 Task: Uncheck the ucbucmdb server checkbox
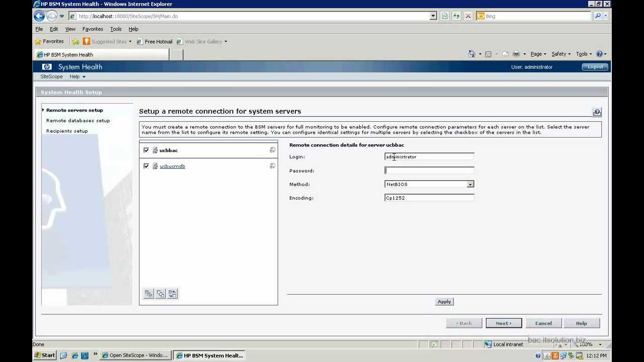(x=146, y=166)
